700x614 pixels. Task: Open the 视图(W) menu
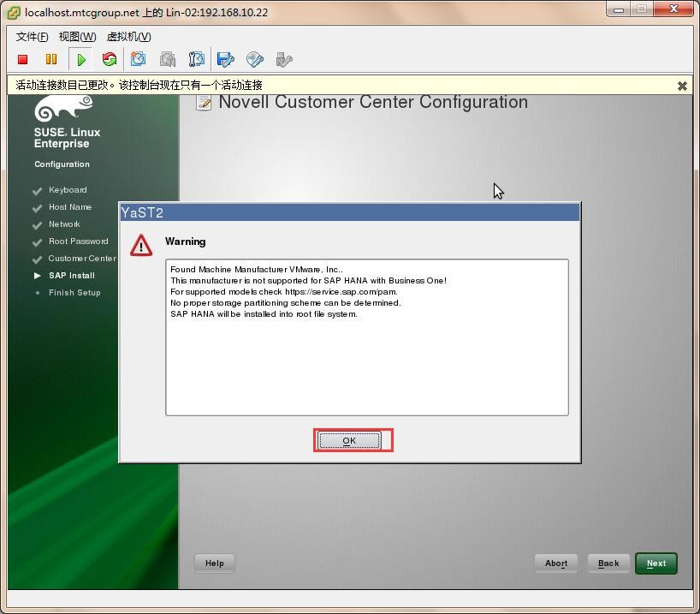point(77,37)
